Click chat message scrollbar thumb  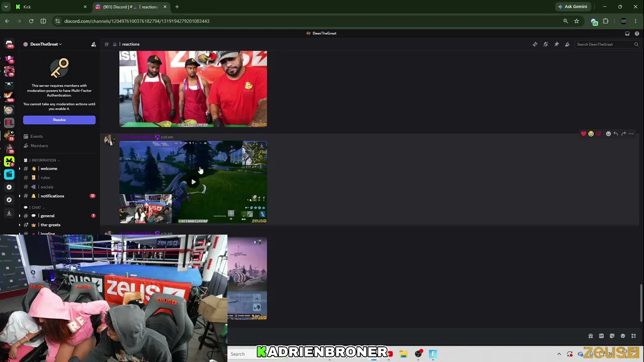pos(641,303)
